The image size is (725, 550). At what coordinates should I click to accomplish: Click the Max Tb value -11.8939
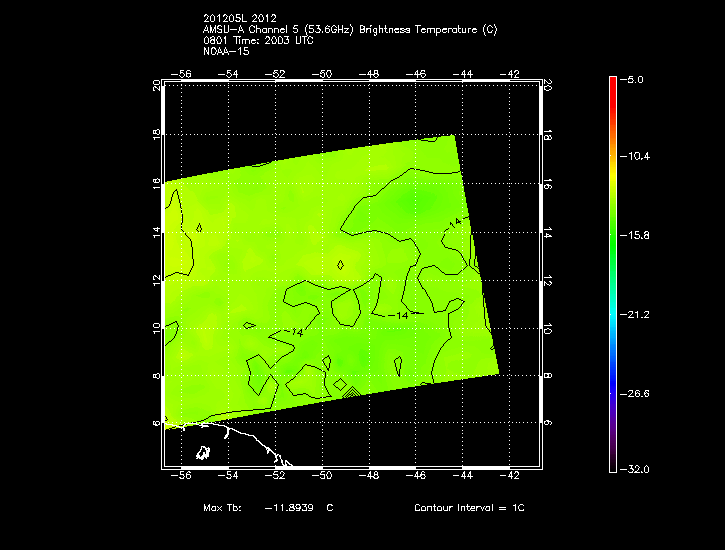289,509
